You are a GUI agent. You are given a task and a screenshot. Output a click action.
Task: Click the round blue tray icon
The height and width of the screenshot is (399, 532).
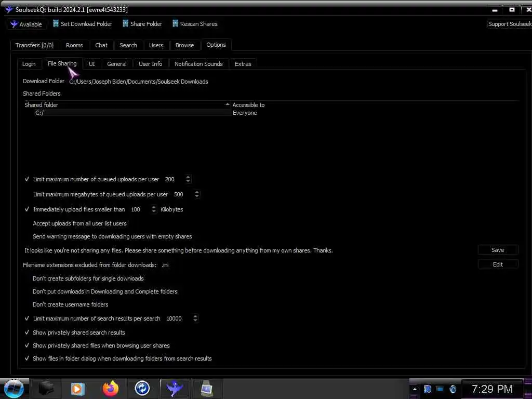click(x=453, y=389)
